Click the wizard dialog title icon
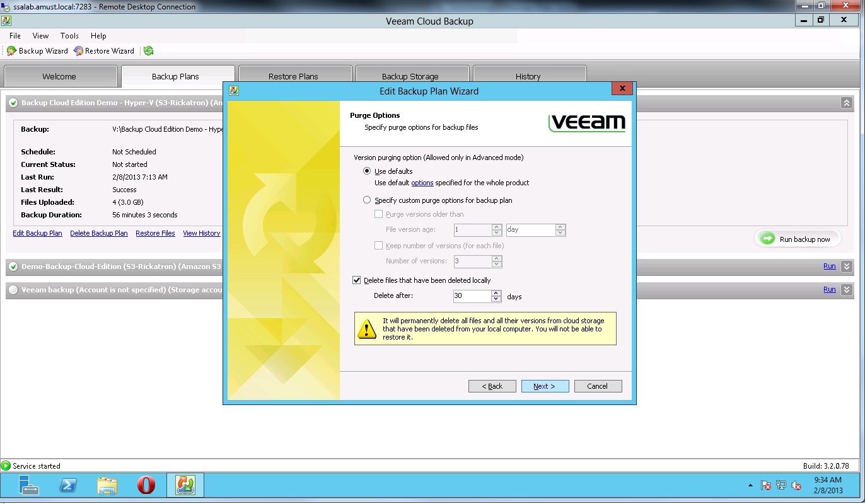The image size is (865, 504). pos(233,91)
